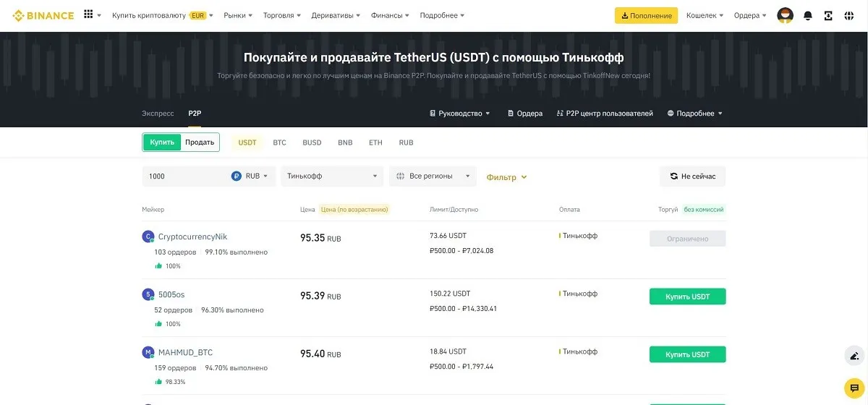Expand Купить криптовалюту EUR menu
The height and width of the screenshot is (405, 868).
pyautogui.click(x=163, y=15)
